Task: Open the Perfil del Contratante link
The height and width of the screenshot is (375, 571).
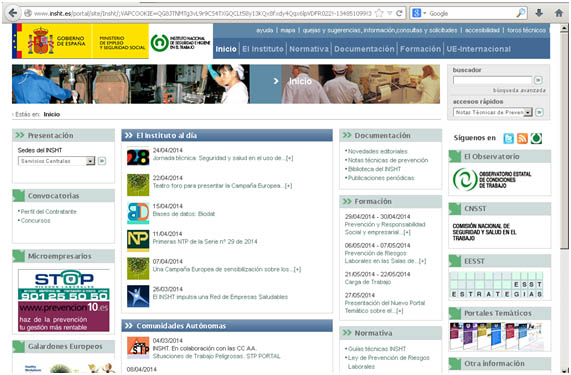Action: [x=48, y=212]
